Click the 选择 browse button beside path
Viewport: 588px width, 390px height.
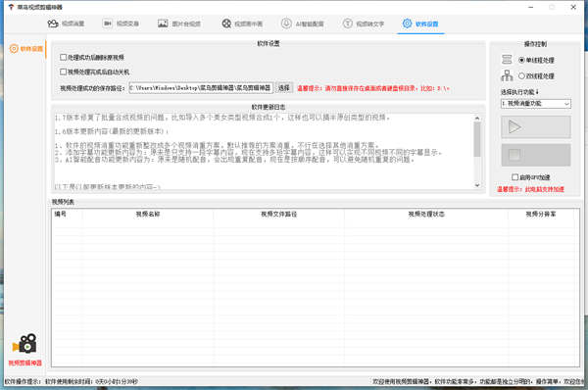tap(284, 88)
